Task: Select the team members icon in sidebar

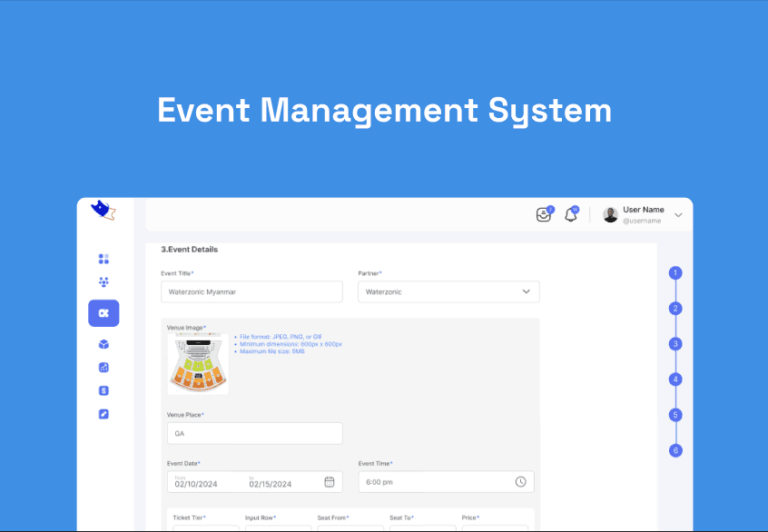Action: 103,281
